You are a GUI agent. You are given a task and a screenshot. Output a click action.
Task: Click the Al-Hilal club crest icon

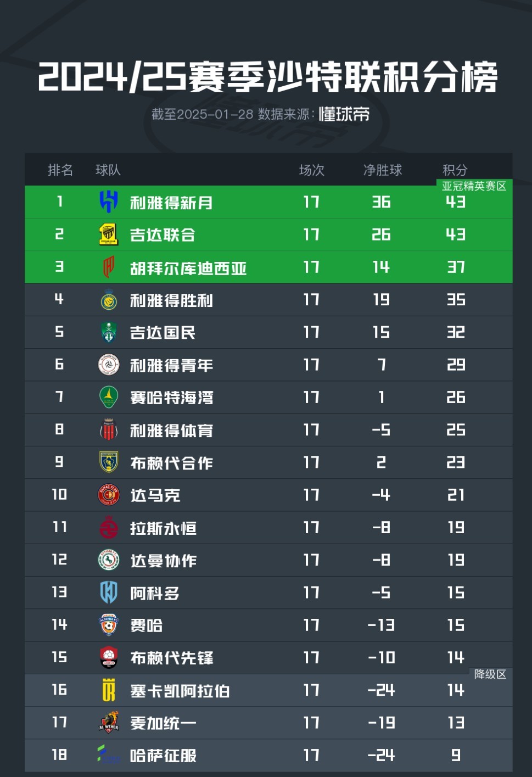tap(109, 202)
